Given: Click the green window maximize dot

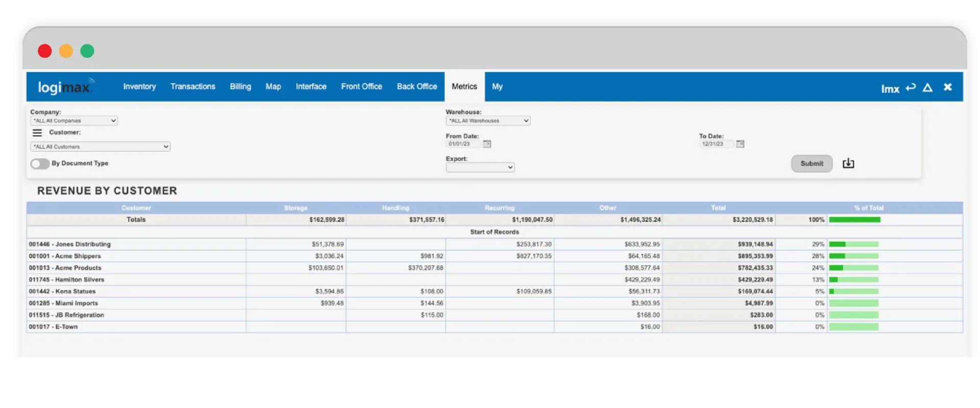Looking at the screenshot, I should pos(87,51).
